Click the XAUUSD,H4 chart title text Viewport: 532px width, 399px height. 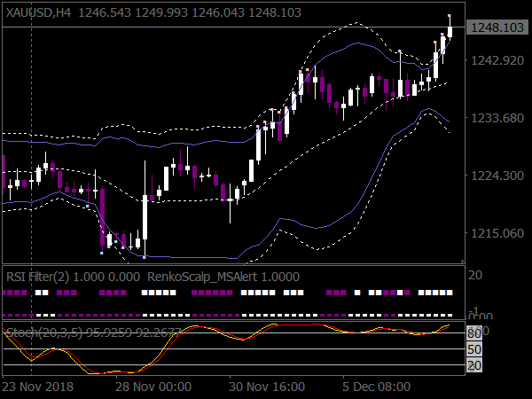38,13
